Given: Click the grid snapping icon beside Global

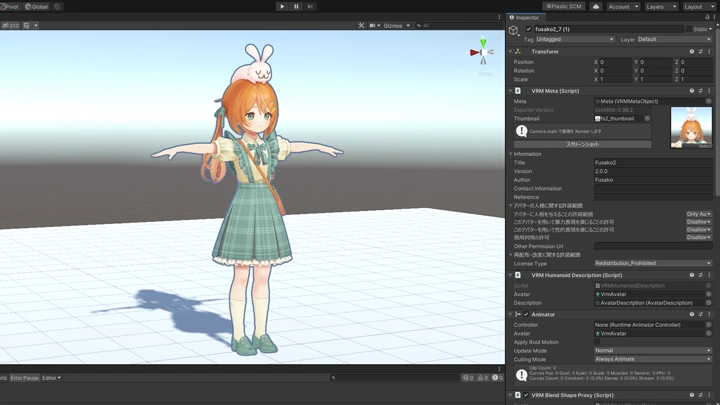Looking at the screenshot, I should [57, 6].
